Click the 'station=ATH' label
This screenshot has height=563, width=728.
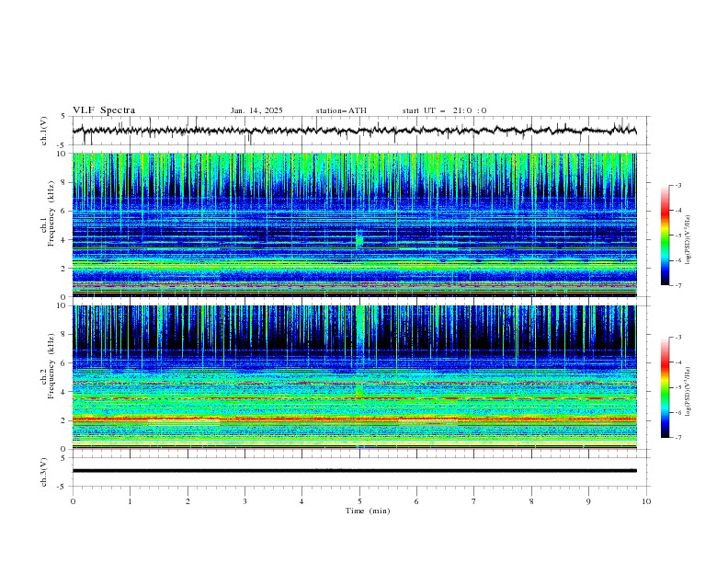pyautogui.click(x=341, y=110)
